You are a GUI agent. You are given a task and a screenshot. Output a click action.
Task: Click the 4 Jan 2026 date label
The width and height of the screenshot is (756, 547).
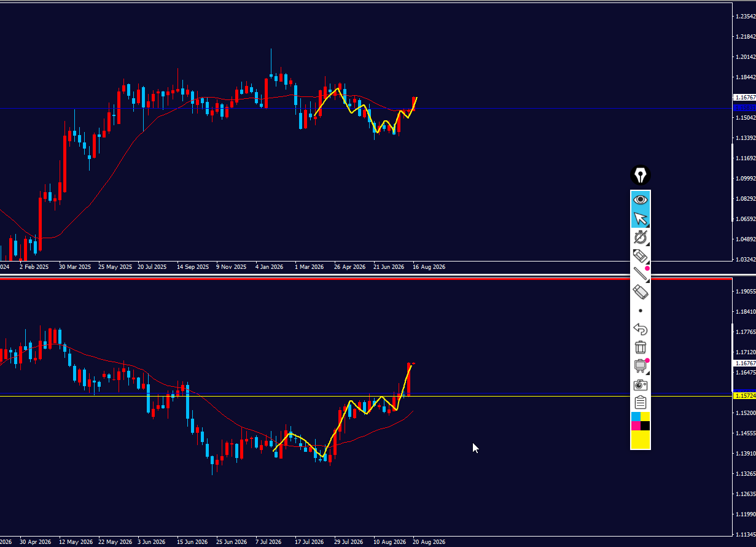[x=270, y=267]
